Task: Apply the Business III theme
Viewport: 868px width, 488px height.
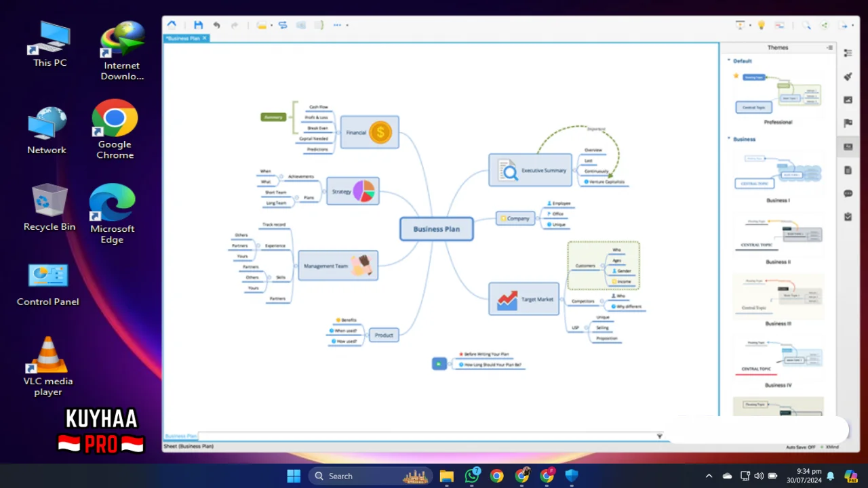Action: click(x=778, y=296)
